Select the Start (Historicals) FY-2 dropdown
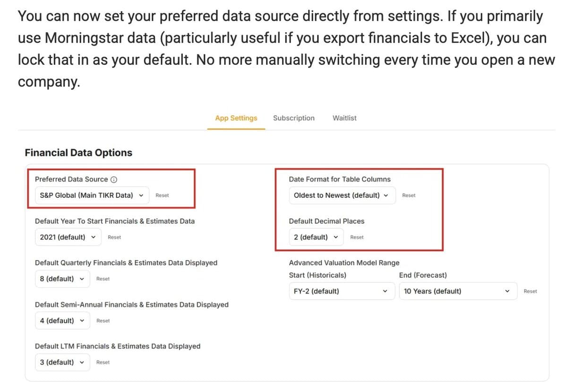The image size is (567, 392). point(342,291)
